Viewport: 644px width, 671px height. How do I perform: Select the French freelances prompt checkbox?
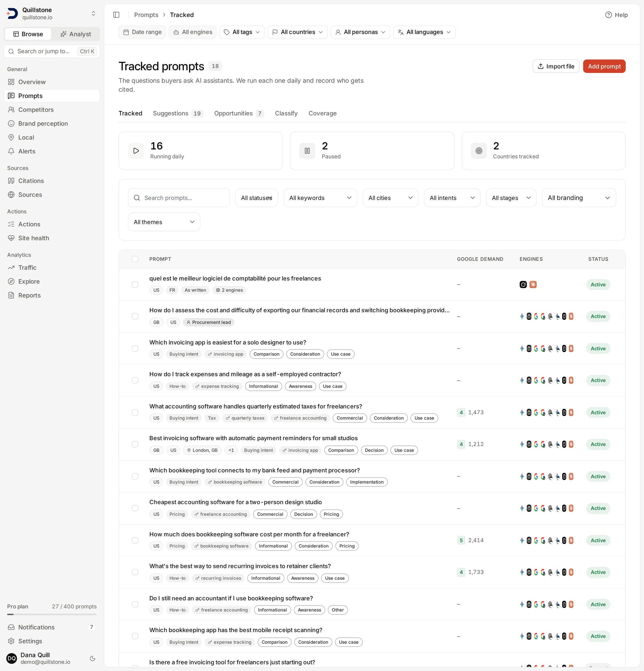(135, 285)
